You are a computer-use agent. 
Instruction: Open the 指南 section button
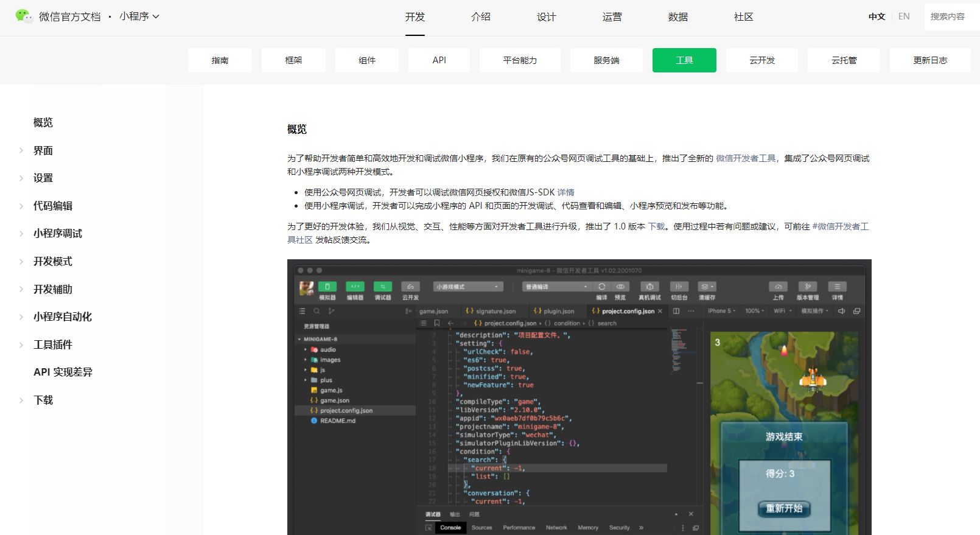click(220, 60)
